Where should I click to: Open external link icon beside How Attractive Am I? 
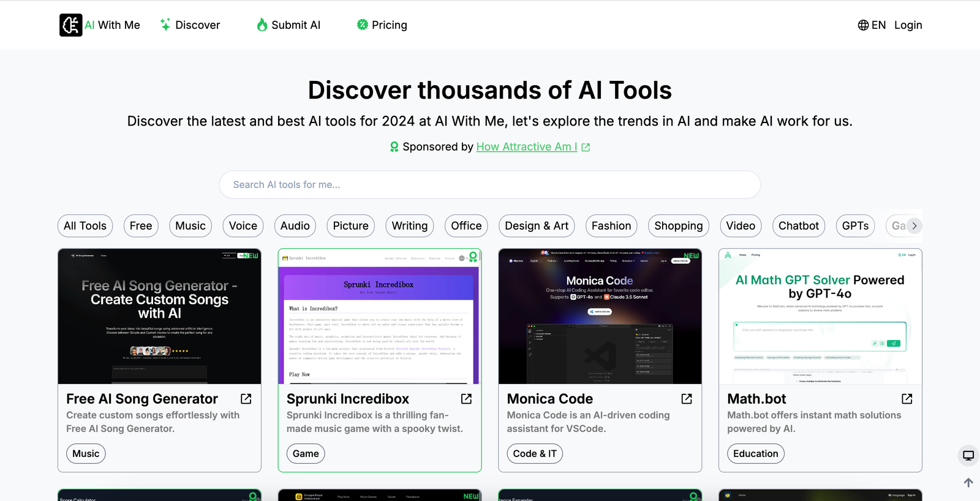click(586, 147)
